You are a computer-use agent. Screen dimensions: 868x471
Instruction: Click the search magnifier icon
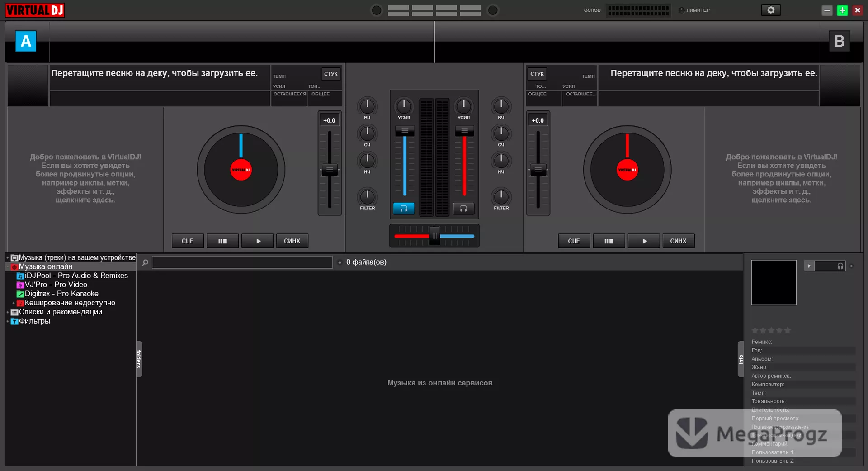click(x=145, y=262)
